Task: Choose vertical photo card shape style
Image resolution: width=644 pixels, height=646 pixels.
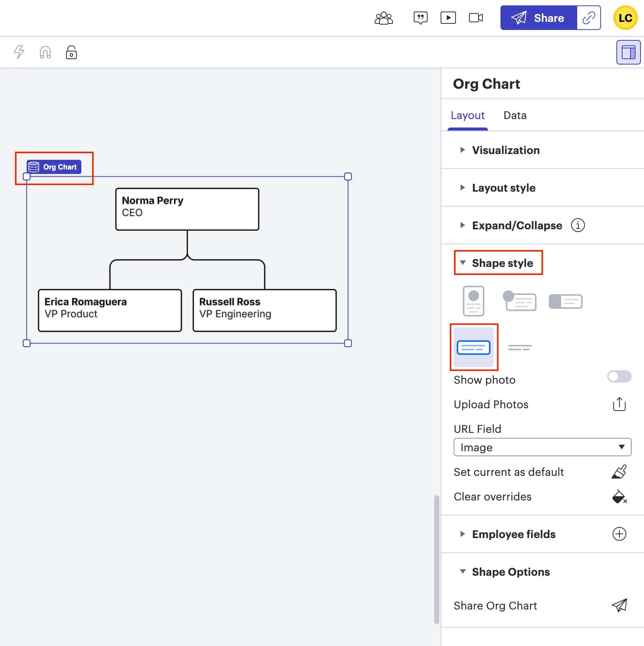Action: (x=474, y=301)
